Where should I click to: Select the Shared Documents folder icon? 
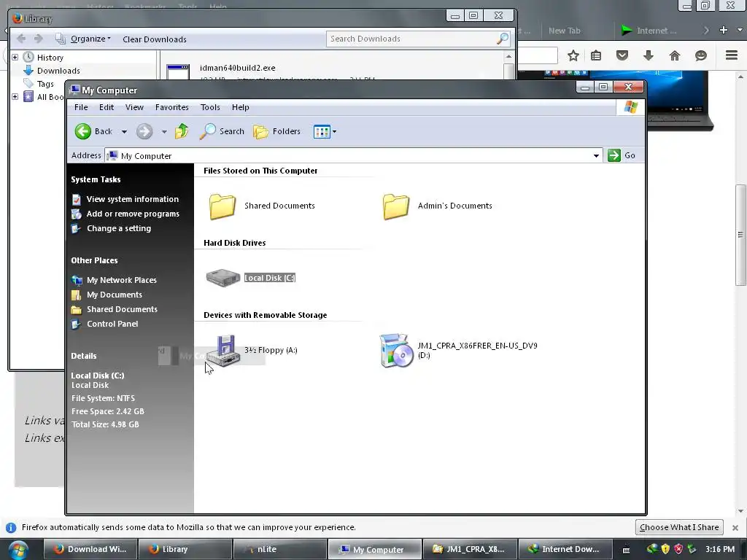pos(222,206)
